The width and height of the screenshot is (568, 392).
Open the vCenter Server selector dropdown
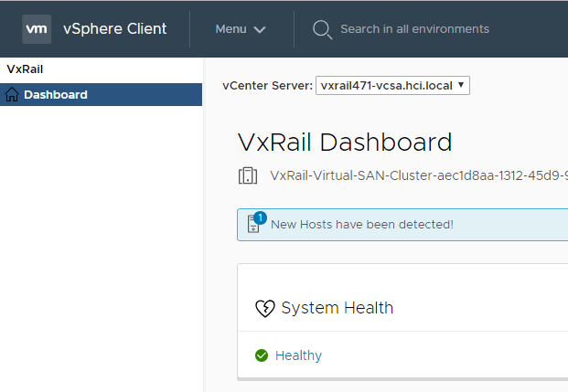click(392, 85)
